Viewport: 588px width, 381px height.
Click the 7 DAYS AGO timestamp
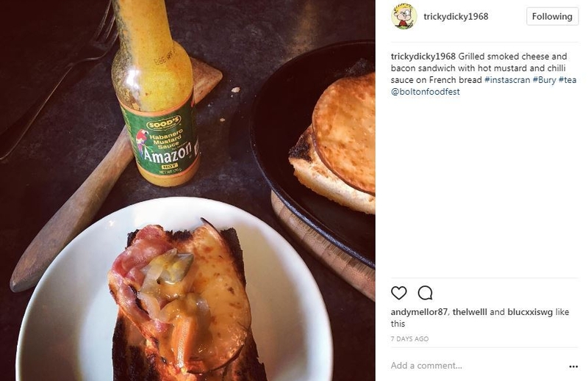pyautogui.click(x=409, y=339)
